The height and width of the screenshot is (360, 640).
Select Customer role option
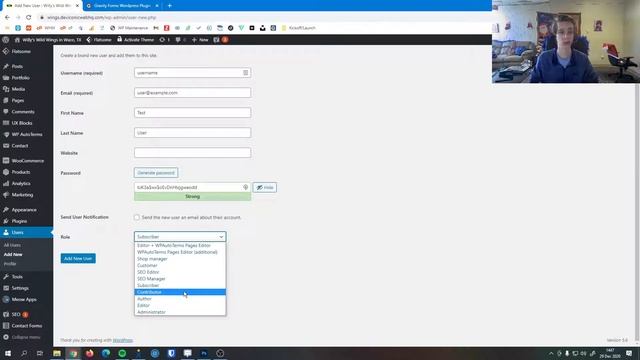point(180,265)
